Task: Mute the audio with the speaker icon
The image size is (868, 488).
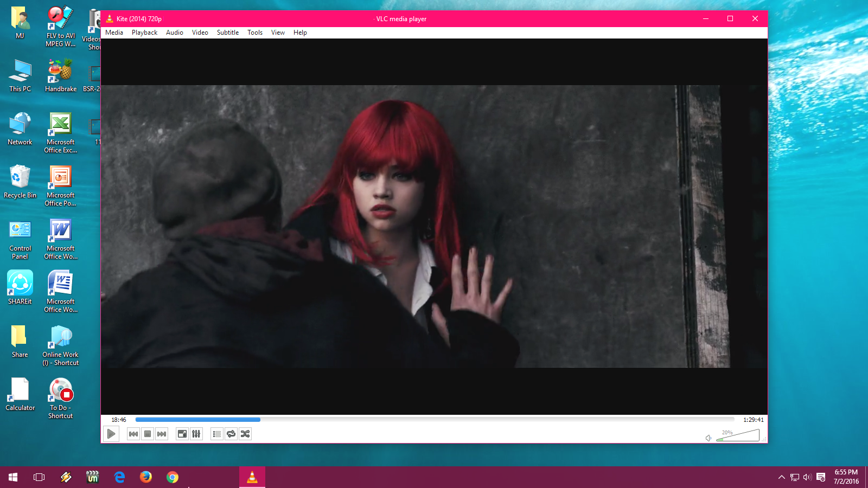Action: [708, 437]
